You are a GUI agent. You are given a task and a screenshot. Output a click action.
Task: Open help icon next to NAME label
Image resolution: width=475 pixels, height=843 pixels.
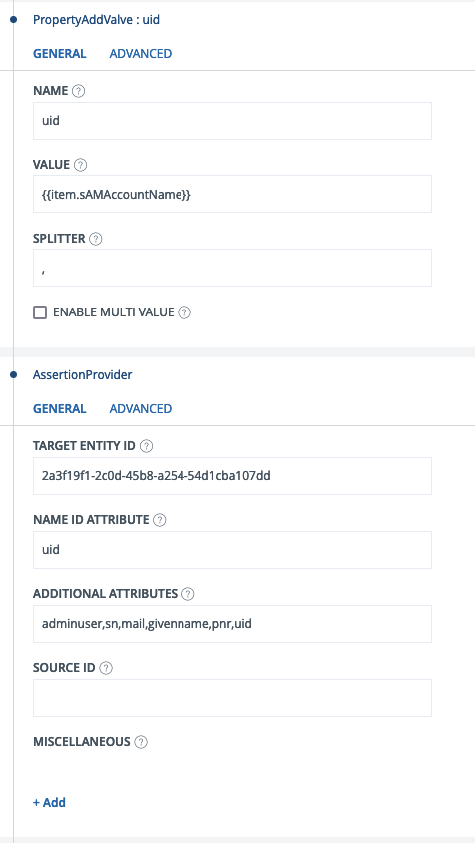tap(78, 91)
